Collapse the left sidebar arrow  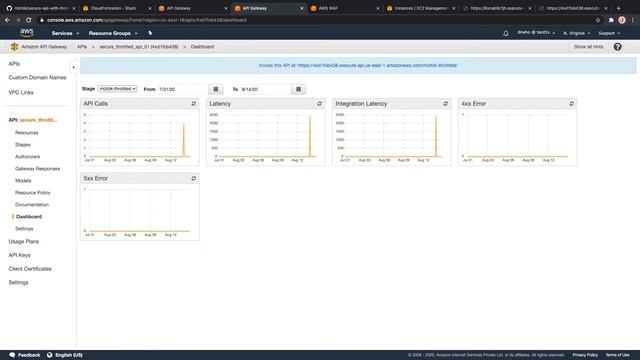coord(73,67)
